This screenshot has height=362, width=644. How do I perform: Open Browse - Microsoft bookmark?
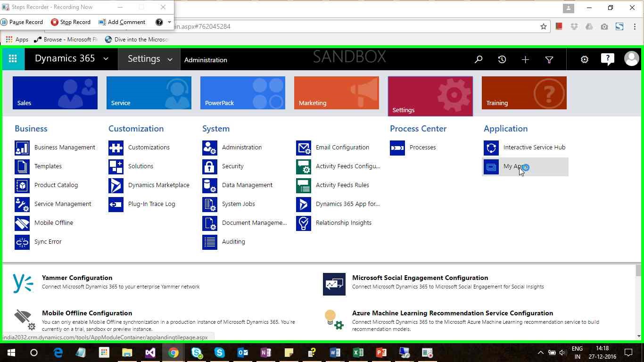(x=66, y=40)
